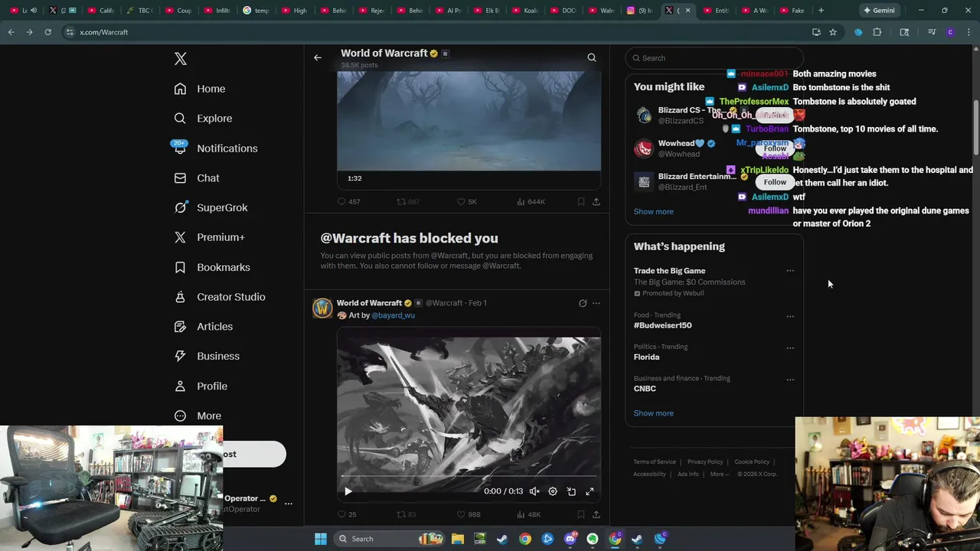
Task: Toggle picture-in-picture for the video
Action: pos(571,491)
